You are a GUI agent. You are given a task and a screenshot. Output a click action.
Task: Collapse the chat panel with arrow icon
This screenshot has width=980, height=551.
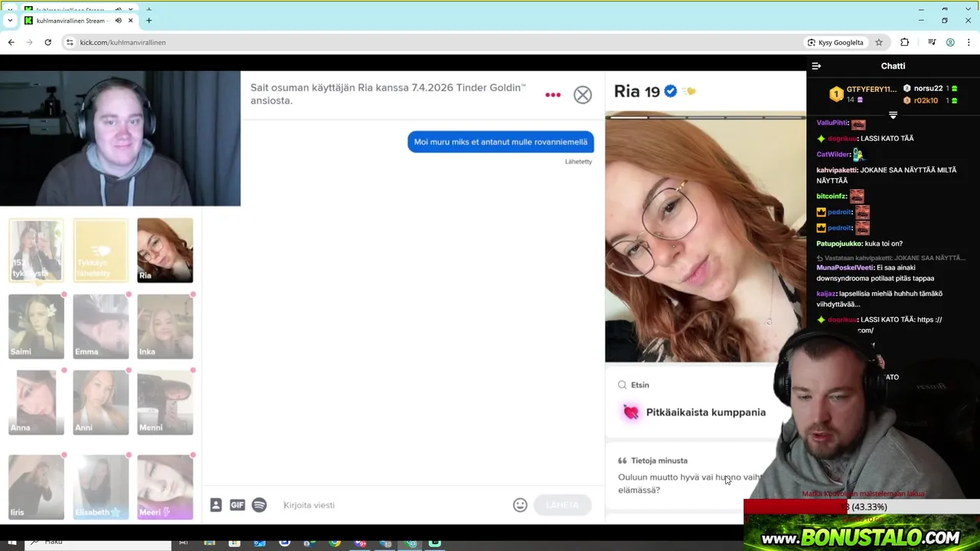(x=816, y=66)
